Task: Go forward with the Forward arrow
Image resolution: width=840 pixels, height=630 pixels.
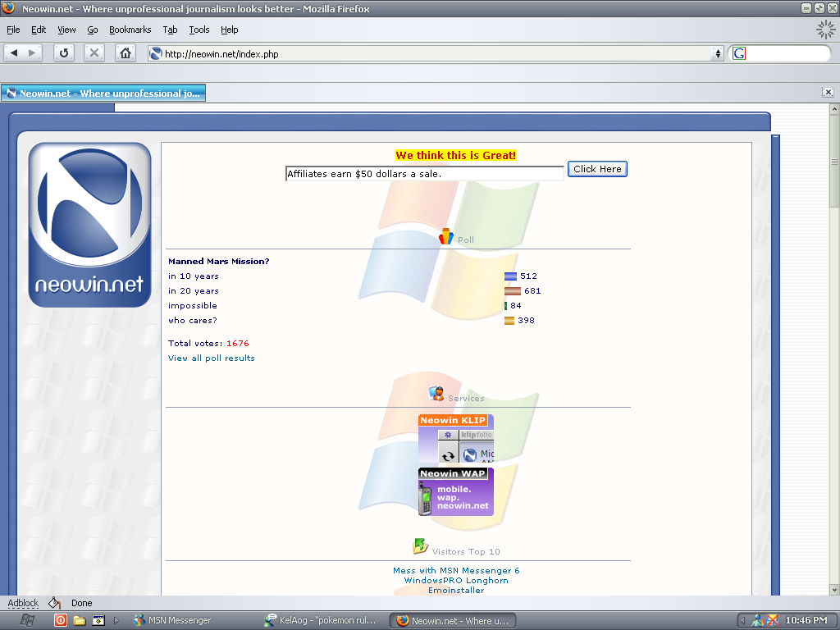Action: 32,53
